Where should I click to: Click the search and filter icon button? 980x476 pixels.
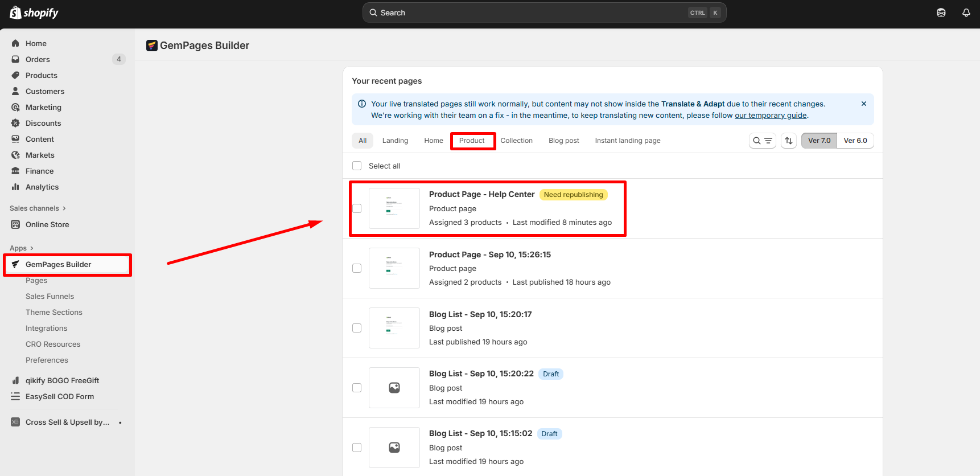pos(762,141)
